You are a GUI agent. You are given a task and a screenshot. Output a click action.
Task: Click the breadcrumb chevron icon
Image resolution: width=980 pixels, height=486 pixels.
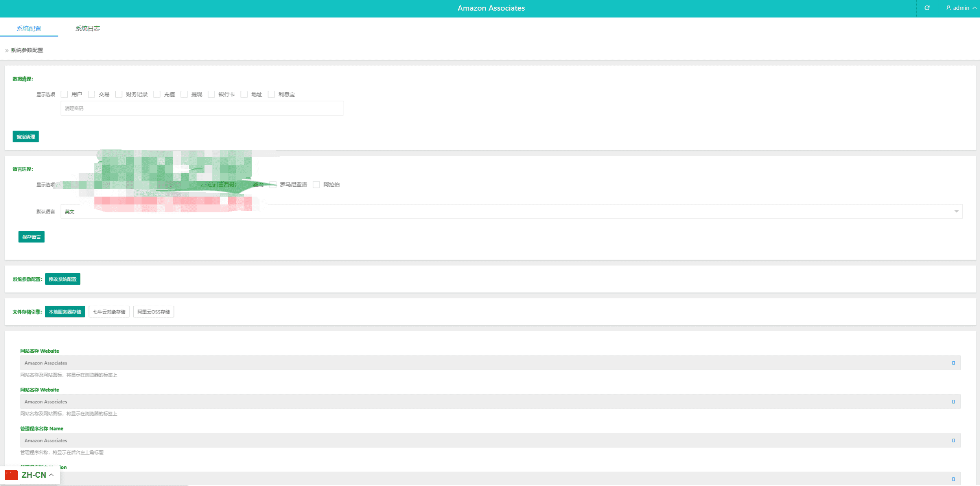(x=7, y=50)
